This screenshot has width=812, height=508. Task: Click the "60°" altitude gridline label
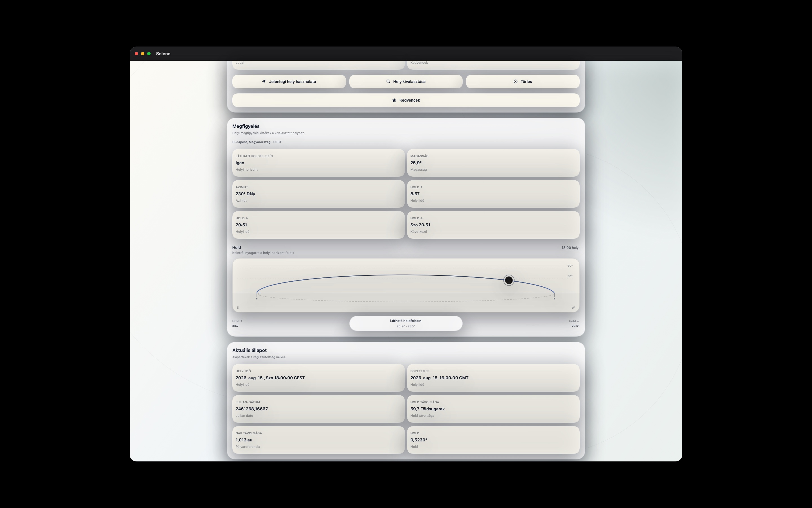point(570,266)
